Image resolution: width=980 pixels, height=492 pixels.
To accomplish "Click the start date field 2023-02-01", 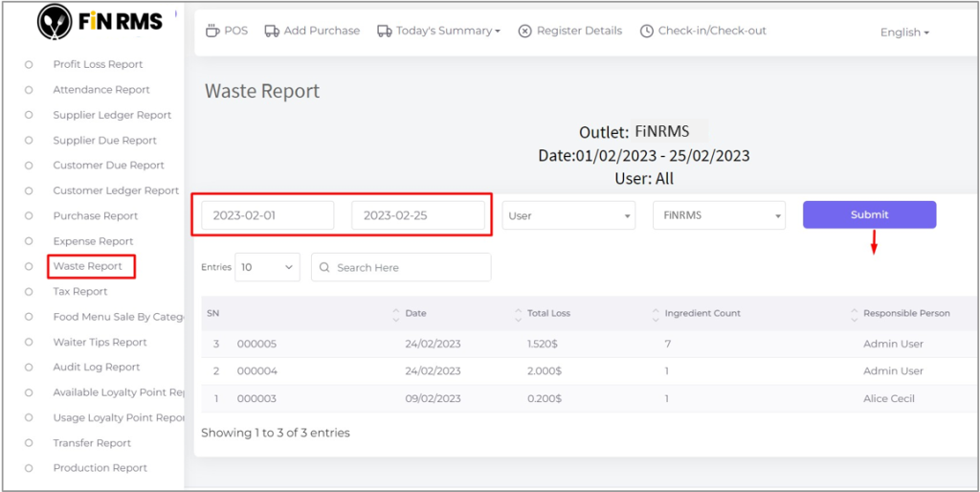I will pyautogui.click(x=267, y=215).
